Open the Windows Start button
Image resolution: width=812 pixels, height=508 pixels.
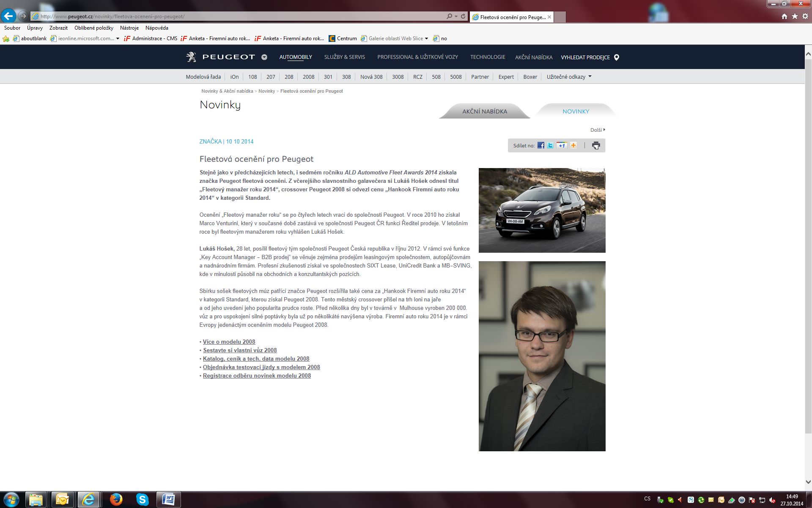pos(11,500)
